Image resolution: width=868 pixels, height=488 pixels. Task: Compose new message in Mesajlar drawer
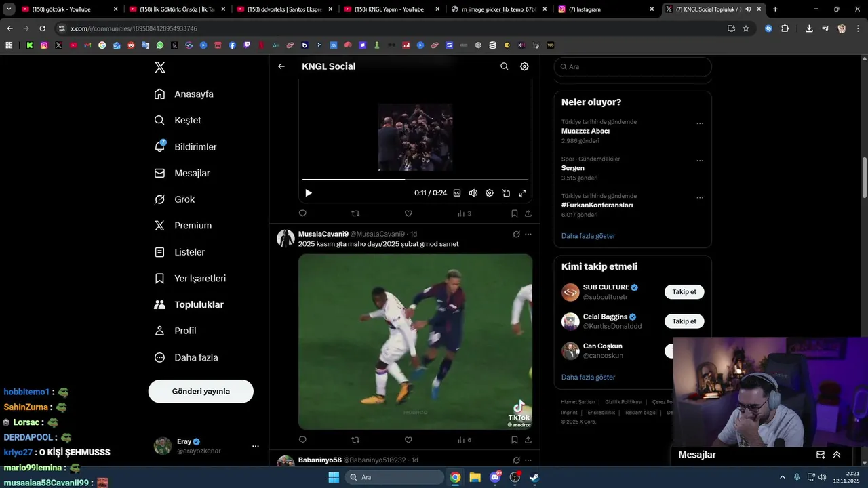point(821,455)
